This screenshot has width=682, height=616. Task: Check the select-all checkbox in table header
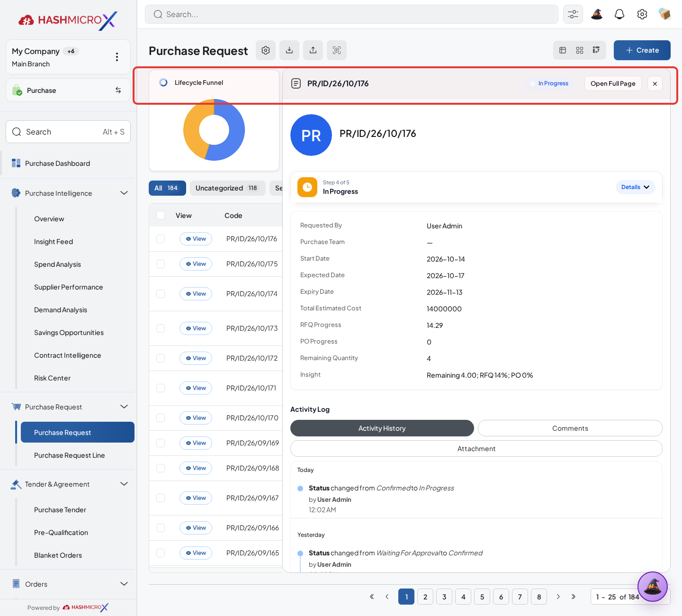[x=161, y=215]
